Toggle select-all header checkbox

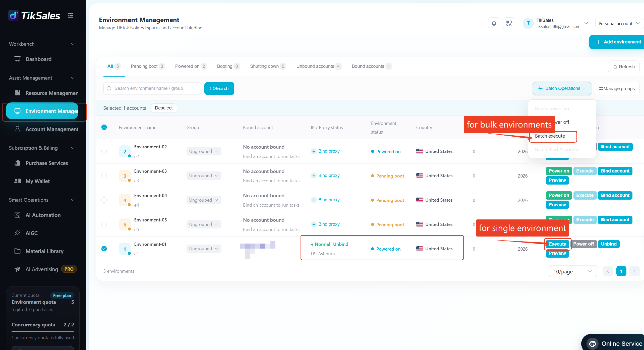(x=104, y=127)
